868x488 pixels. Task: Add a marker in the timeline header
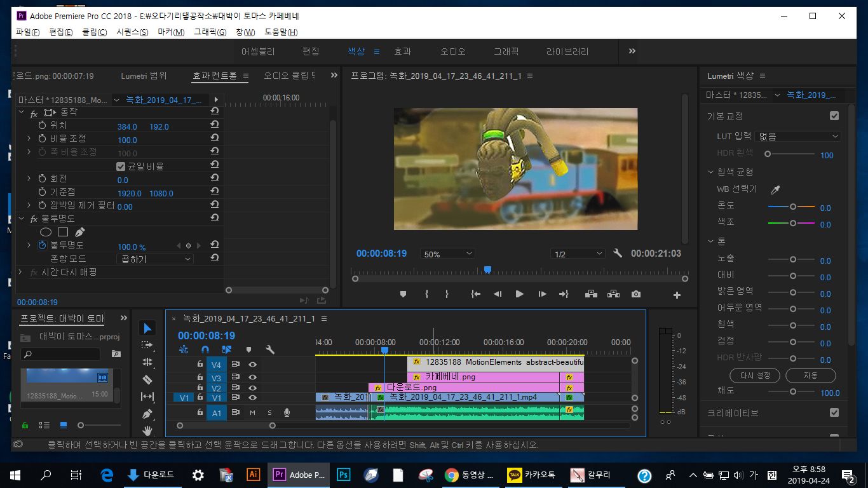pos(248,349)
